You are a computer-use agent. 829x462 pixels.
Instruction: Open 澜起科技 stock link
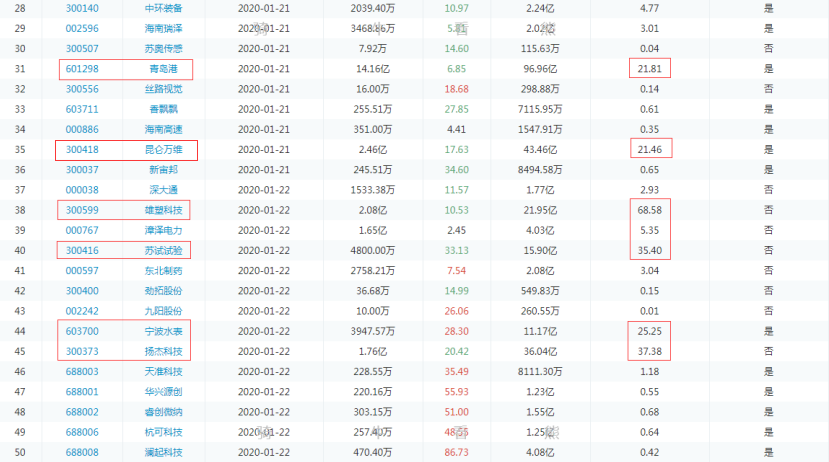coord(163,452)
